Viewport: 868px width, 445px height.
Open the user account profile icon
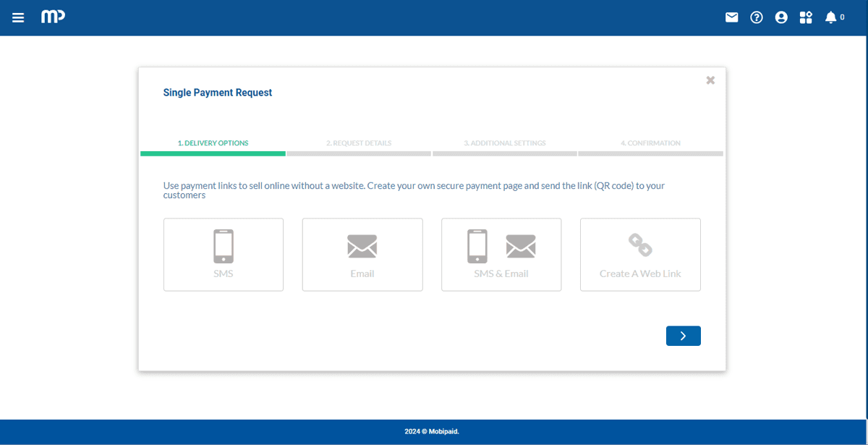pyautogui.click(x=780, y=17)
